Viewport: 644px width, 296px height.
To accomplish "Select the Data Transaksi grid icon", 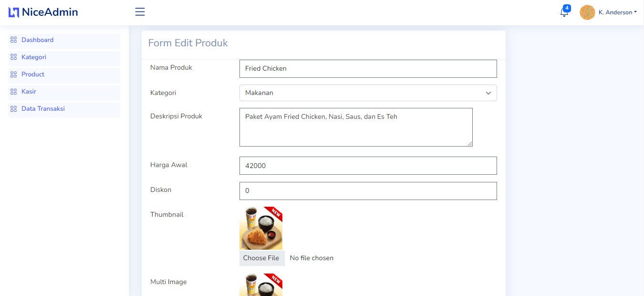I will (14, 109).
